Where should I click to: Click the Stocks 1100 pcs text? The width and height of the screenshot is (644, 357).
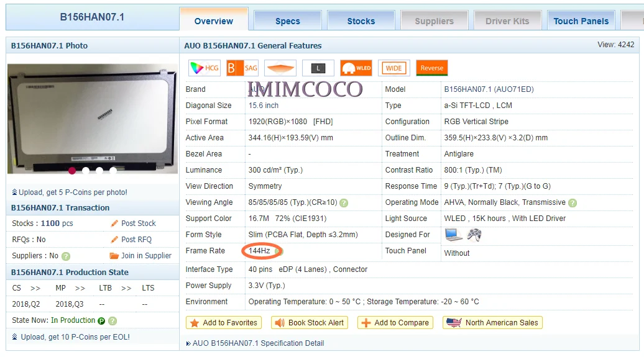[x=42, y=224]
